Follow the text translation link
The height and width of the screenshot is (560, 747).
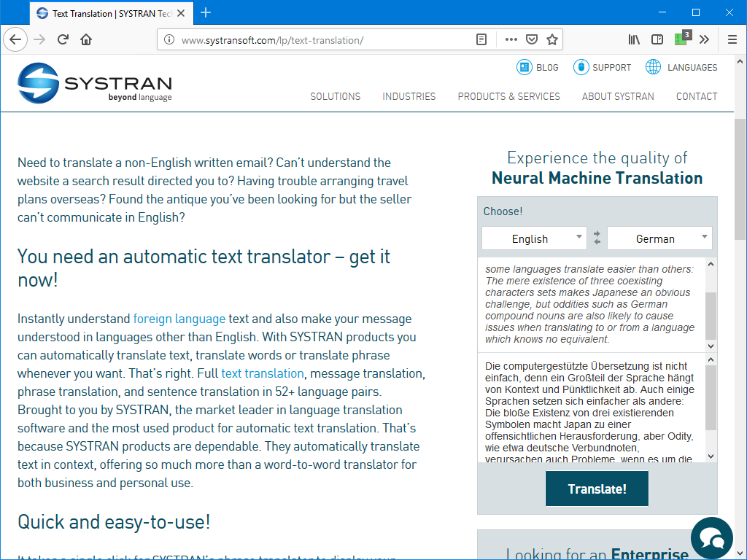click(263, 373)
